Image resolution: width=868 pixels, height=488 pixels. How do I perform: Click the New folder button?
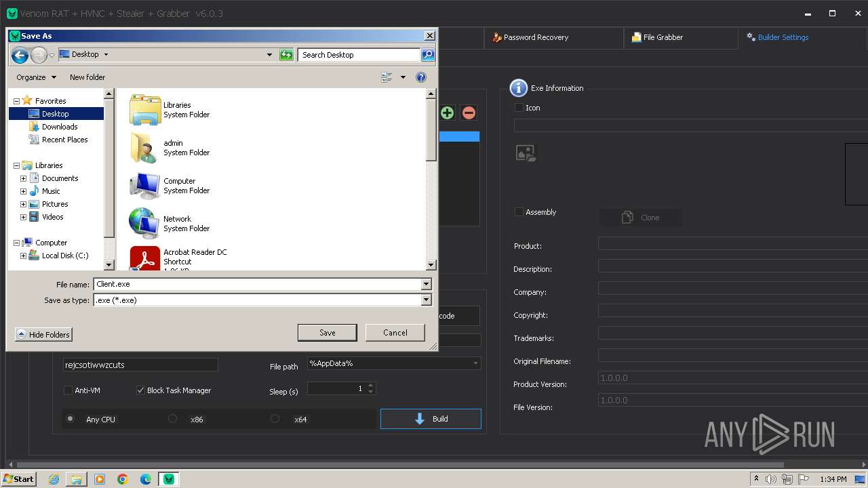tap(87, 77)
